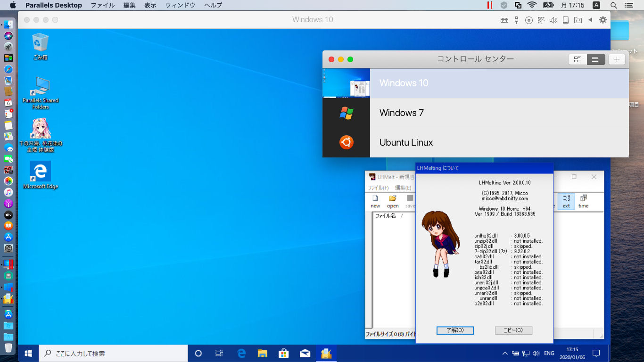Open the ファイル(F) menu in LHMelt

378,188
